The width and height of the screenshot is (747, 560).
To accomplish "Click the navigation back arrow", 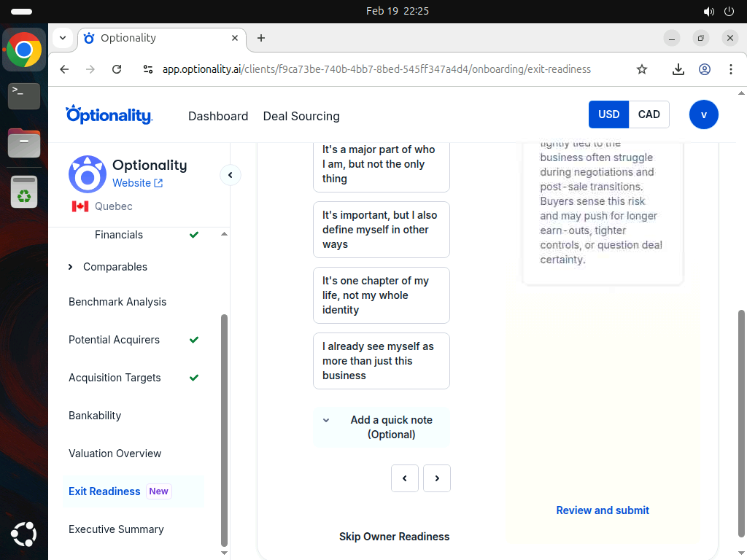I will pyautogui.click(x=63, y=69).
